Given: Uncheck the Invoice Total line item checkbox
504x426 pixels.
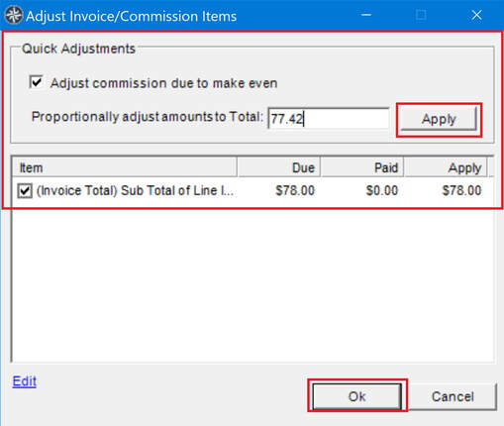Looking at the screenshot, I should (x=25, y=190).
